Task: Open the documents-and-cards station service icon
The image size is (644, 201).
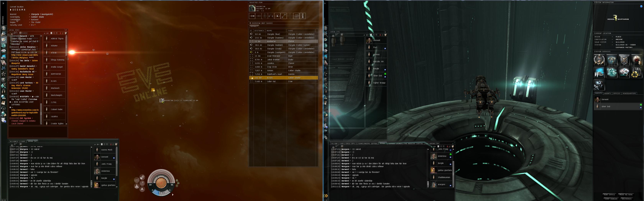Action: coord(624,72)
